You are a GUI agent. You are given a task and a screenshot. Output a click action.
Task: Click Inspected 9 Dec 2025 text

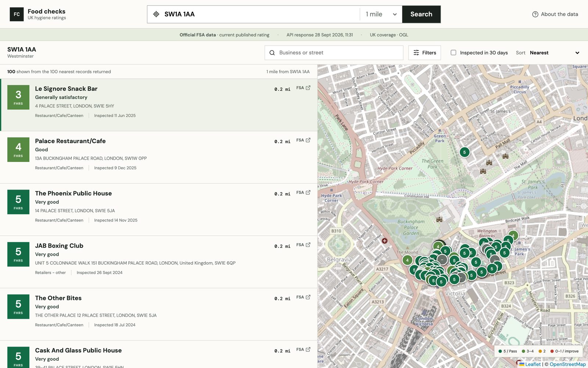pos(115,168)
